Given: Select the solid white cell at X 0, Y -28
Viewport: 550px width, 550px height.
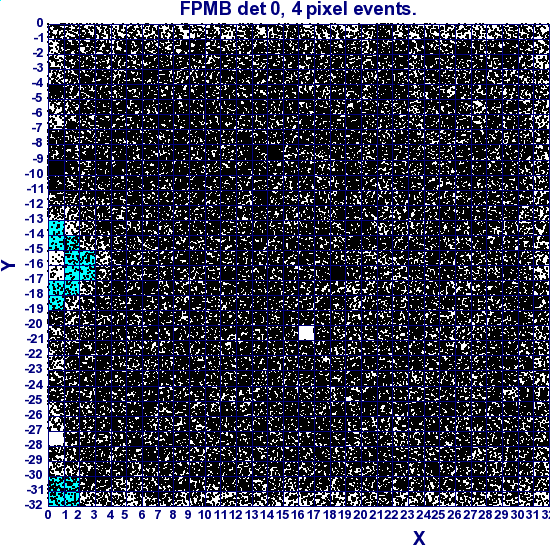Looking at the screenshot, I should click(x=56, y=438).
